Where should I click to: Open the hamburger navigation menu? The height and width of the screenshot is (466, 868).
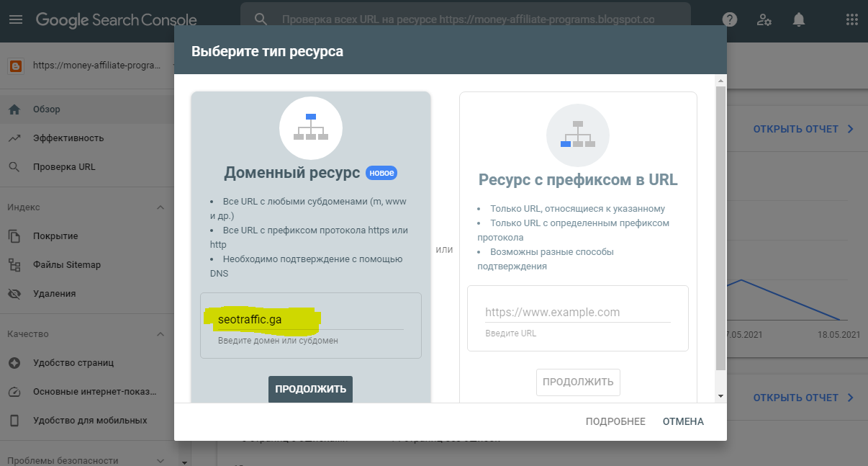pyautogui.click(x=15, y=20)
